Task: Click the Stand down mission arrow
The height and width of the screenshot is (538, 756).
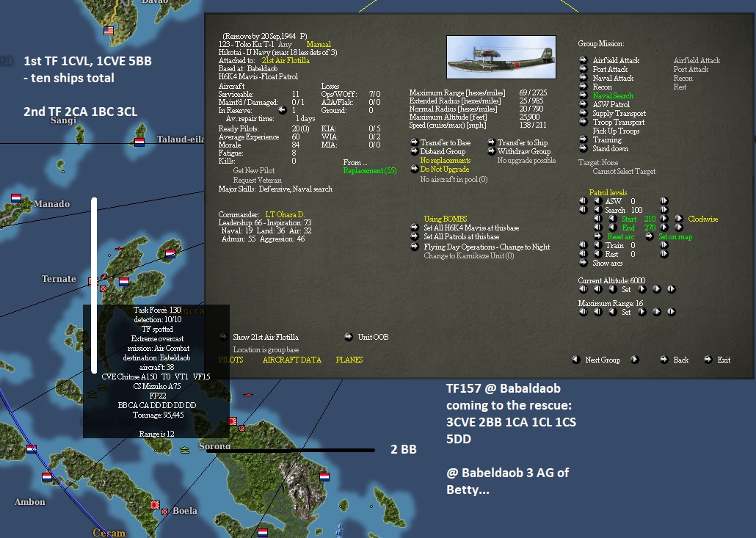Action: click(x=584, y=148)
